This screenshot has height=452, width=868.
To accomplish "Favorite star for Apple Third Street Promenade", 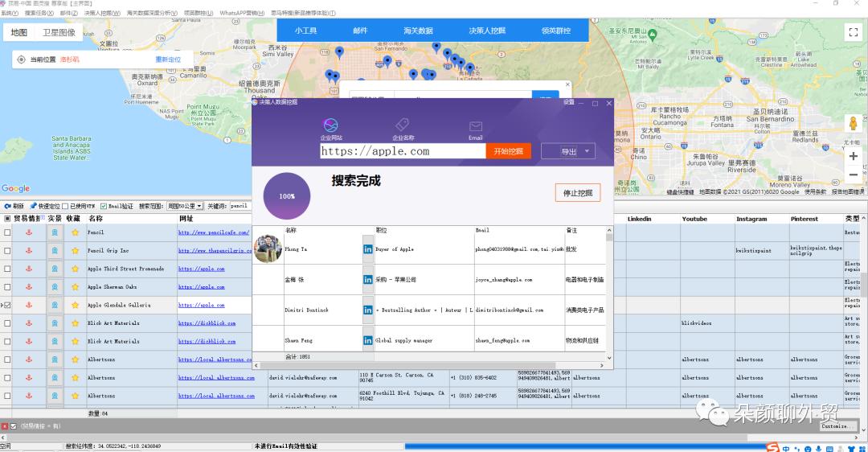I will coord(75,269).
